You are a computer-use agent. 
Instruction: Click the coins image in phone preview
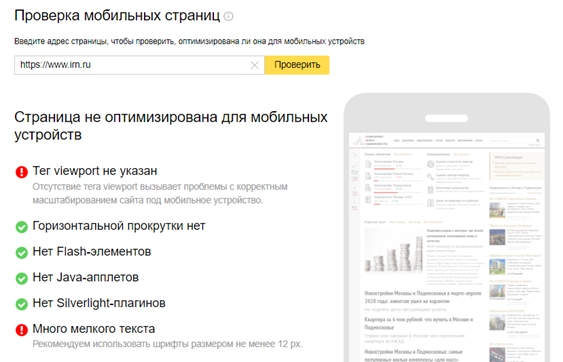point(394,250)
